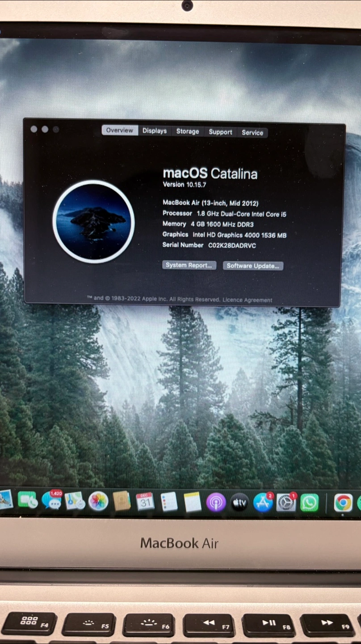
Task: Open Contacts from the dock
Action: tap(122, 501)
